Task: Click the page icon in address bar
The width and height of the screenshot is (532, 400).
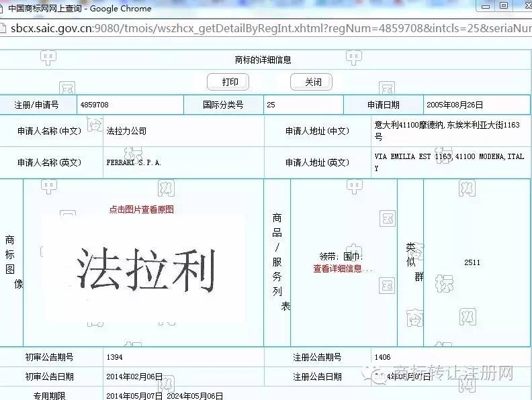Action: tap(3, 28)
